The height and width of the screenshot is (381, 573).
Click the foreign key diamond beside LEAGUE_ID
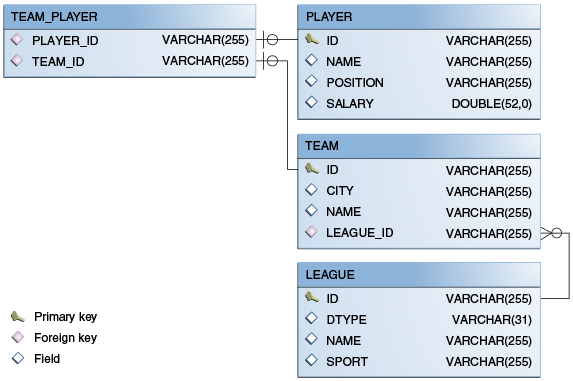point(311,232)
